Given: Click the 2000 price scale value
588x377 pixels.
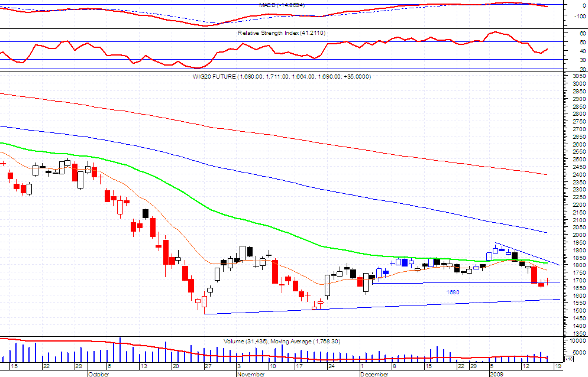Looking at the screenshot, I should [x=579, y=235].
